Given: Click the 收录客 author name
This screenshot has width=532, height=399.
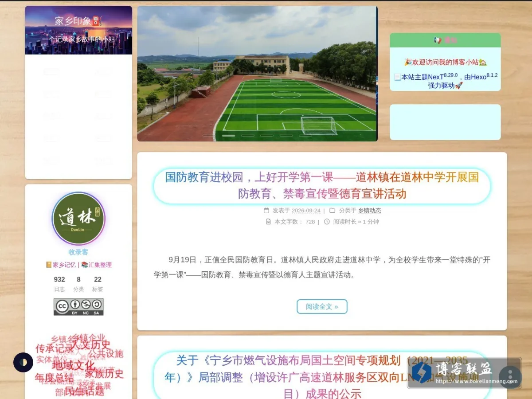Looking at the screenshot, I should point(78,252).
